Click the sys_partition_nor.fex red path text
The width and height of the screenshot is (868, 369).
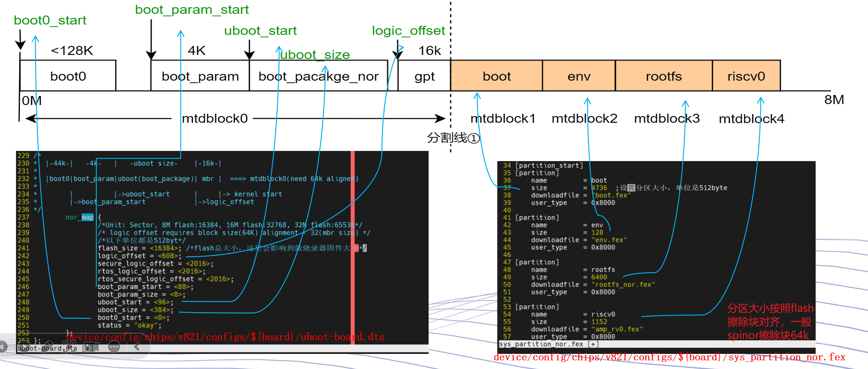(x=669, y=357)
